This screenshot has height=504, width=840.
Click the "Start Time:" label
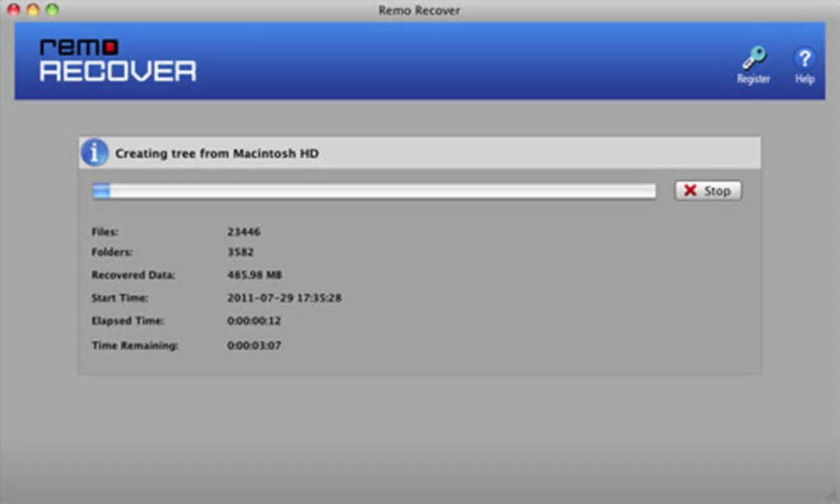pyautogui.click(x=119, y=298)
